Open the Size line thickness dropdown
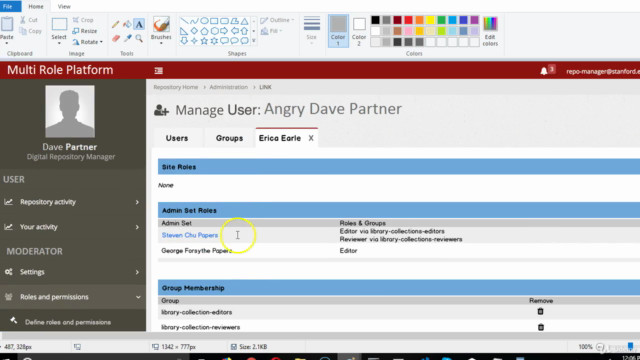Image resolution: width=640 pixels, height=360 pixels. (311, 29)
